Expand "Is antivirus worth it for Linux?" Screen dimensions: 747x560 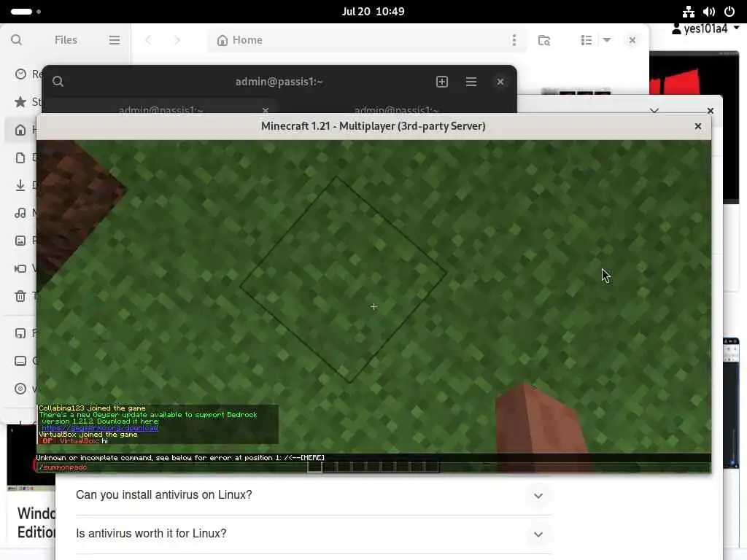click(538, 534)
